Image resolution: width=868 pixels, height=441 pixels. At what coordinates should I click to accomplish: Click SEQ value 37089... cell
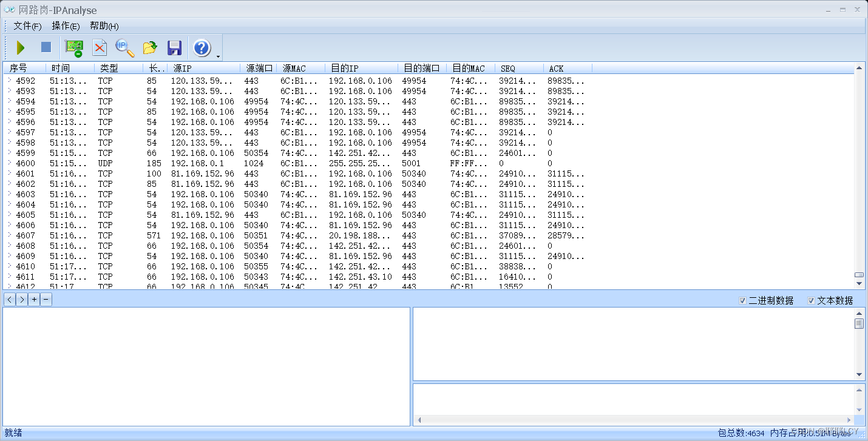click(517, 235)
